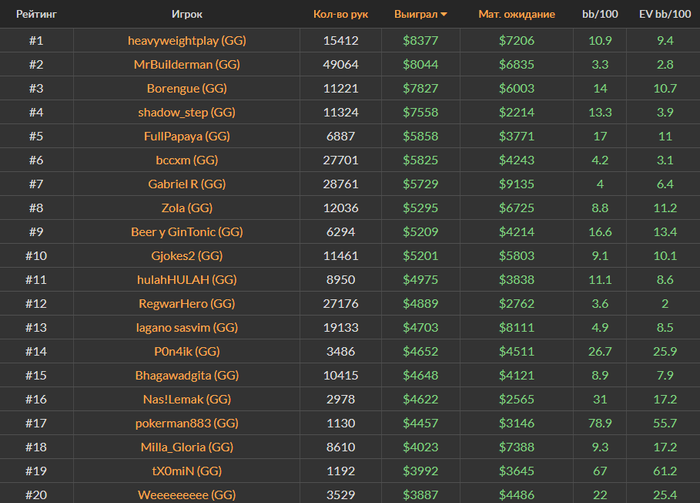Image resolution: width=700 pixels, height=503 pixels.
Task: Open shadow_step (GG) player page
Action: 186,112
